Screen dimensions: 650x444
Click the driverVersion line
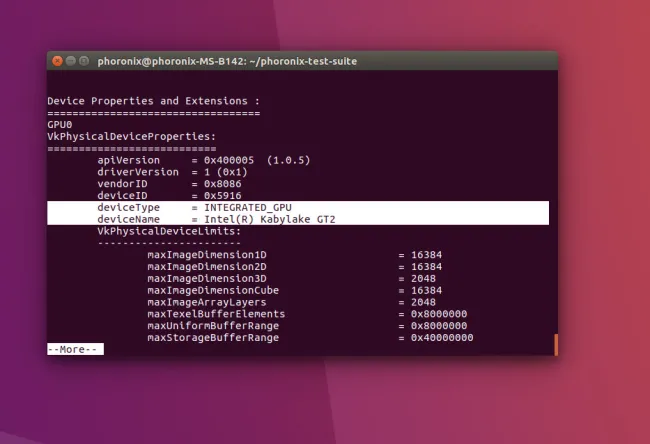tap(172, 172)
